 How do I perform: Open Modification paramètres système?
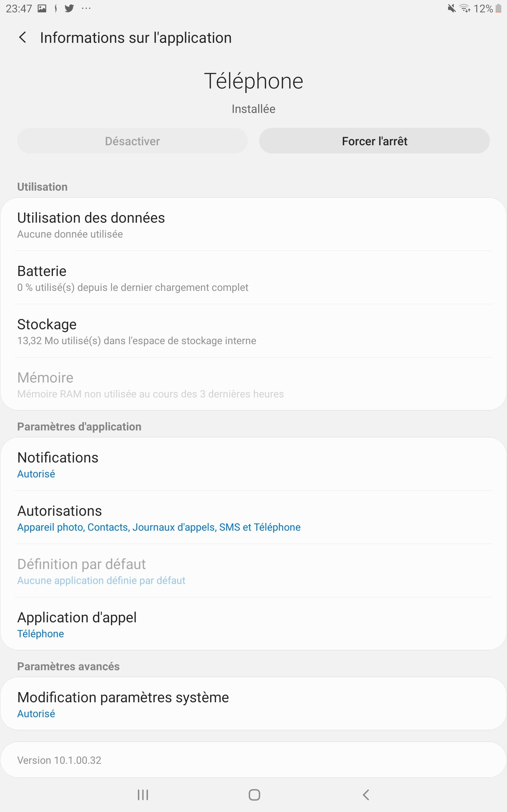253,704
